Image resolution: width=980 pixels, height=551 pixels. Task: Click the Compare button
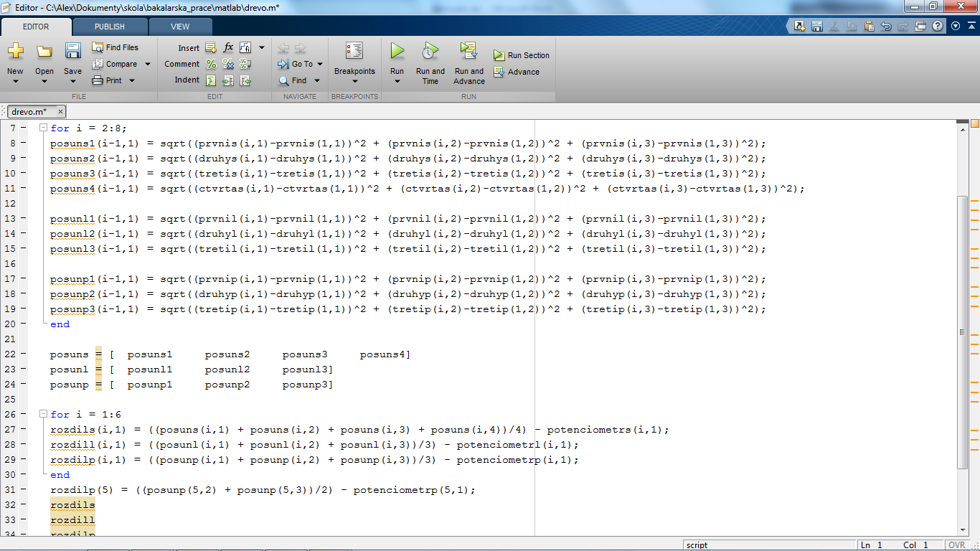pos(115,64)
